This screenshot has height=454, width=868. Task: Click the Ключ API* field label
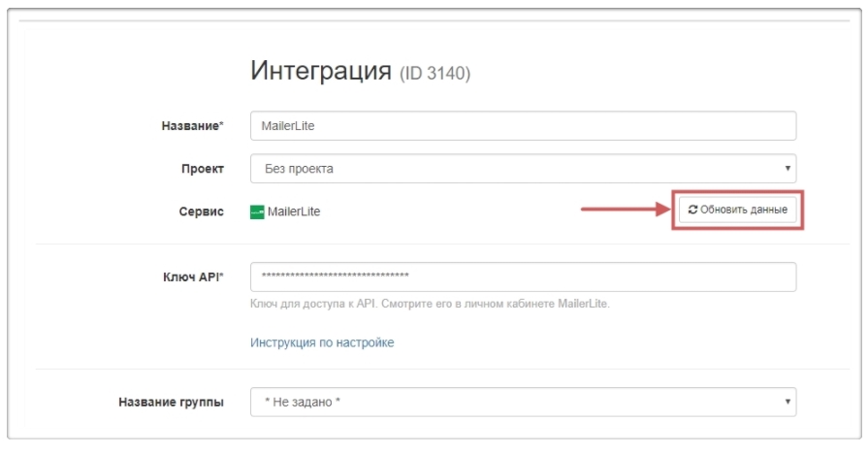(x=193, y=276)
